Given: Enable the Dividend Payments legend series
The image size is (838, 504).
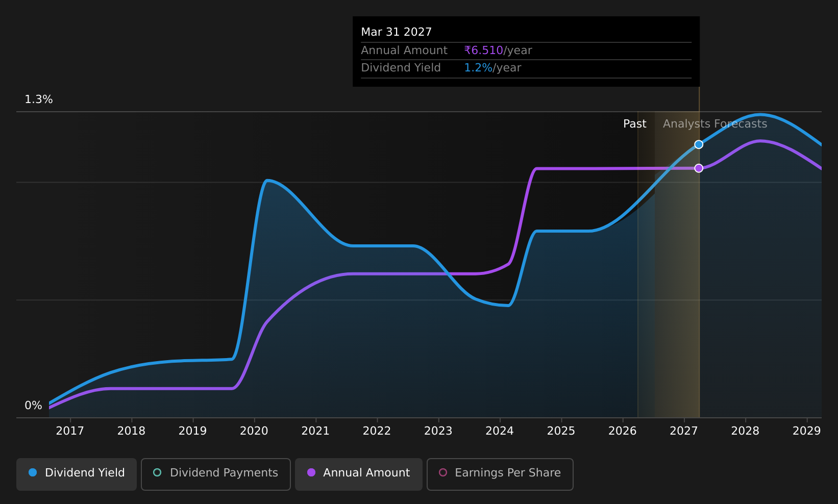Looking at the screenshot, I should click(215, 474).
